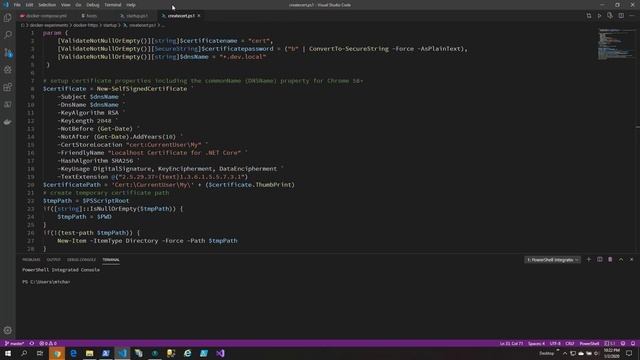Click the feedback smiley in the status bar
Viewport: 640px width, 360px height.
coord(623,344)
